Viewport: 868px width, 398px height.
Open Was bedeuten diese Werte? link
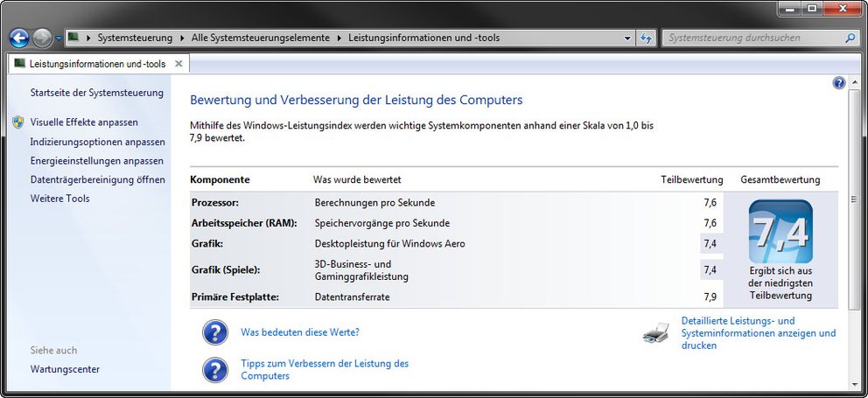300,332
